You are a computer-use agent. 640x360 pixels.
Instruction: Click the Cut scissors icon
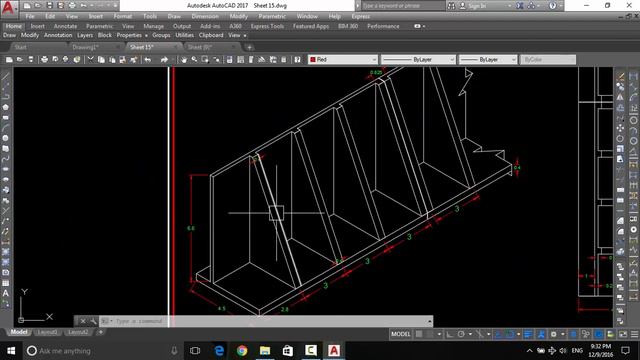(91, 60)
